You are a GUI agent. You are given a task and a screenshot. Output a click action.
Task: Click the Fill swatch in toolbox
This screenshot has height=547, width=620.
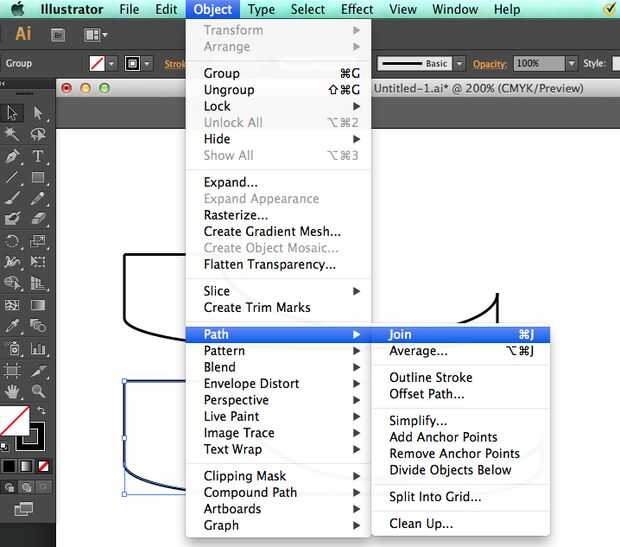click(x=14, y=420)
